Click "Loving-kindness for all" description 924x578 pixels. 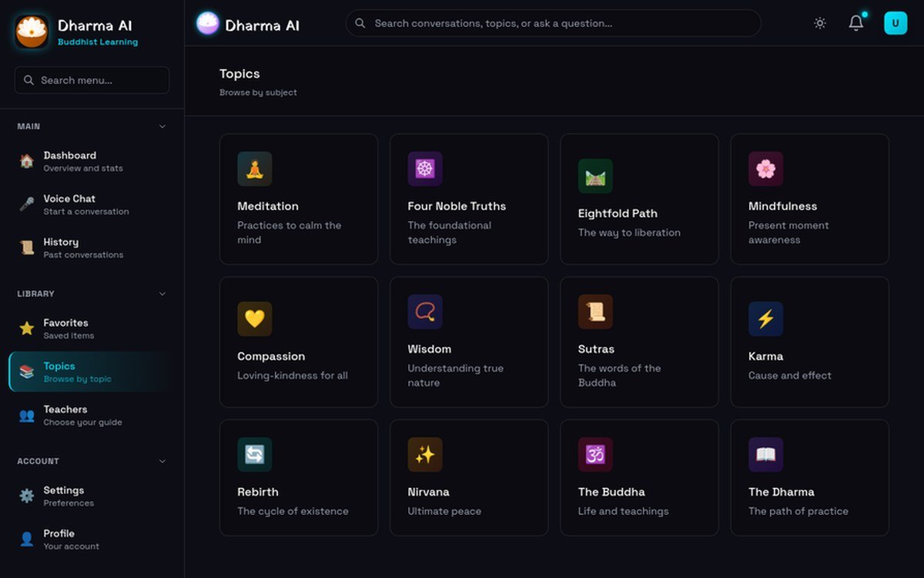point(293,375)
